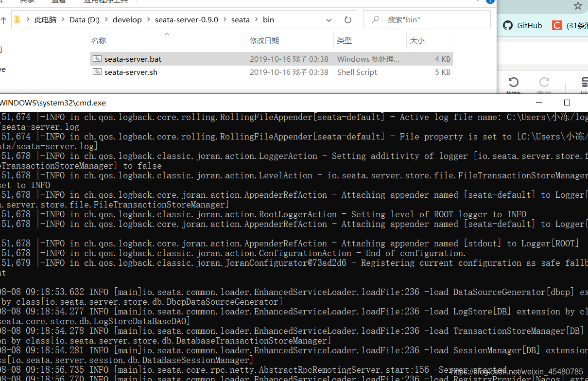Sort files by 大小 column
The height and width of the screenshot is (381, 588).
pos(417,41)
